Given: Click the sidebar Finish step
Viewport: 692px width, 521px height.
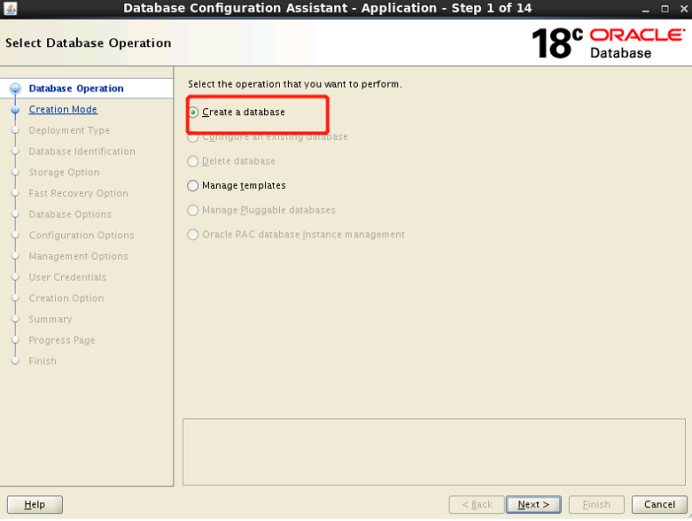Looking at the screenshot, I should click(42, 361).
